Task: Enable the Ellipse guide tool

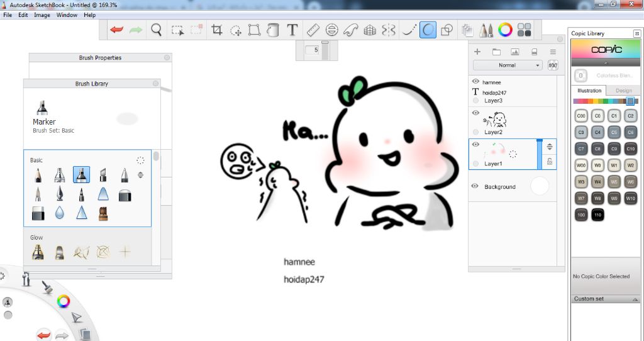Action: [x=332, y=30]
